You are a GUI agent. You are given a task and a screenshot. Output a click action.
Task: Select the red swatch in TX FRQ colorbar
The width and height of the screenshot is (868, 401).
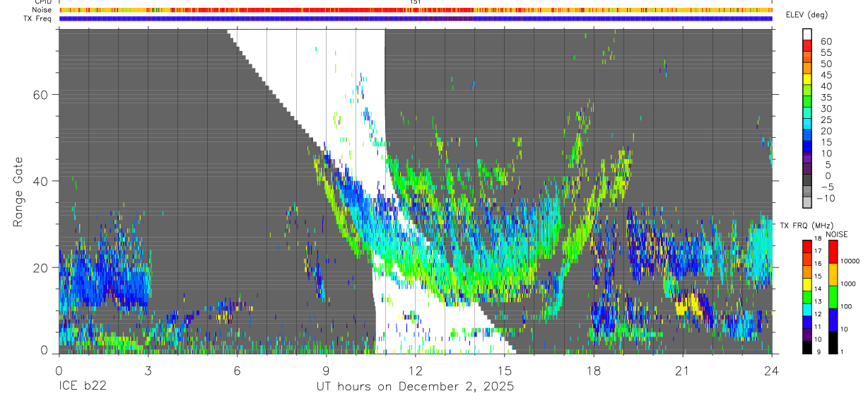[806, 246]
